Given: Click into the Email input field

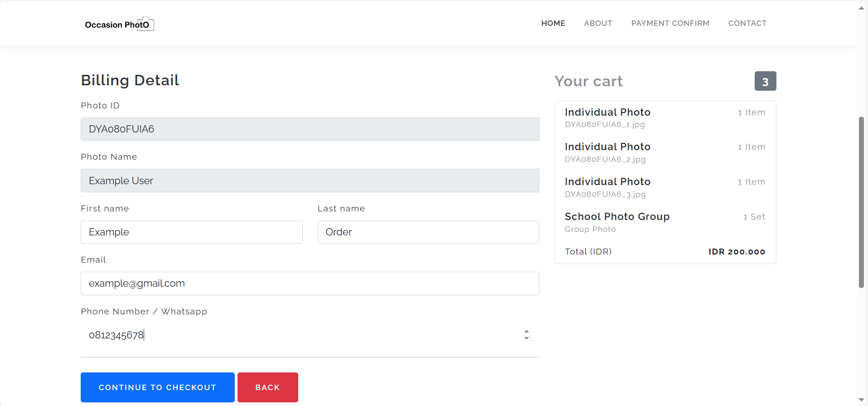Looking at the screenshot, I should [x=310, y=284].
